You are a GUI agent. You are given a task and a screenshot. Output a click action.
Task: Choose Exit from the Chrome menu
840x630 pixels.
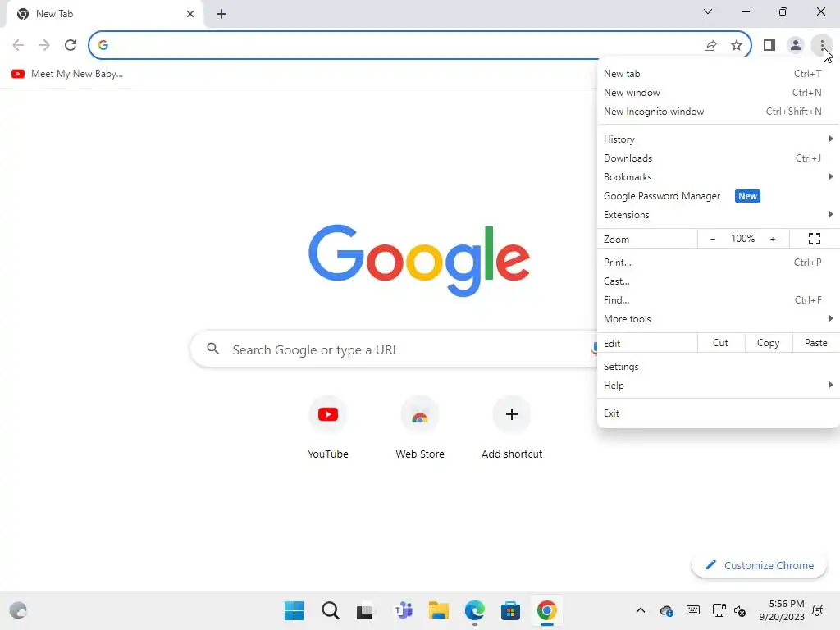coord(718,413)
